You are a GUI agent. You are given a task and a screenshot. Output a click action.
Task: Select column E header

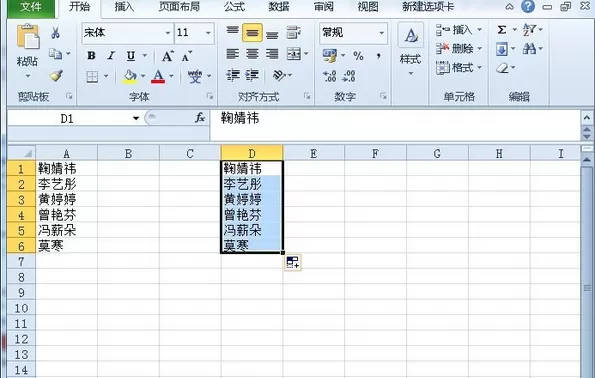(313, 153)
